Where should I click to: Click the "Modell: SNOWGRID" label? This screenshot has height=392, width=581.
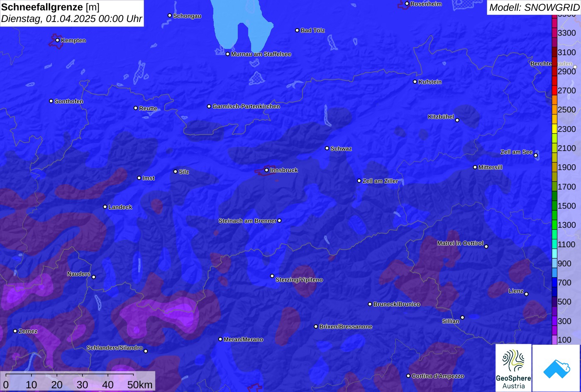(x=534, y=7)
